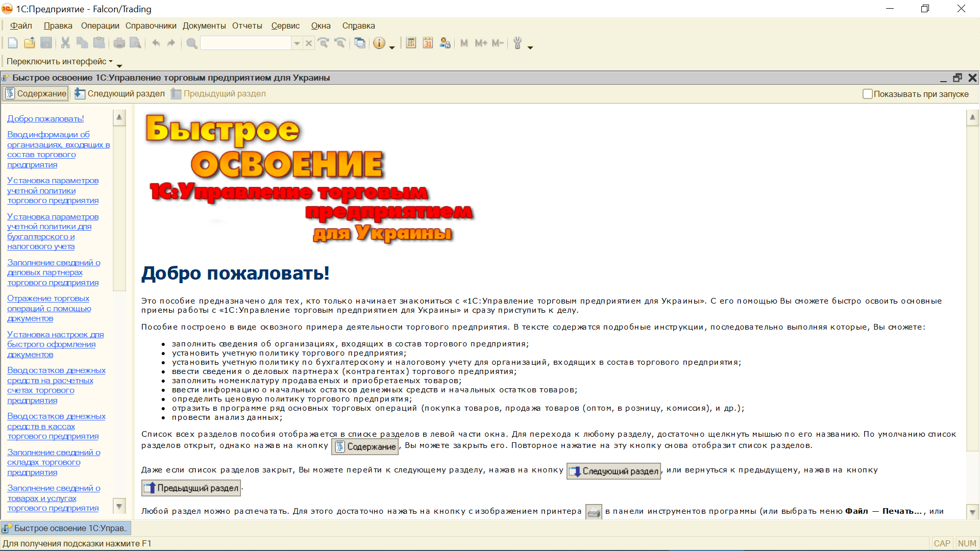Click the Copy icon in toolbar
The height and width of the screenshot is (551, 980).
(82, 43)
